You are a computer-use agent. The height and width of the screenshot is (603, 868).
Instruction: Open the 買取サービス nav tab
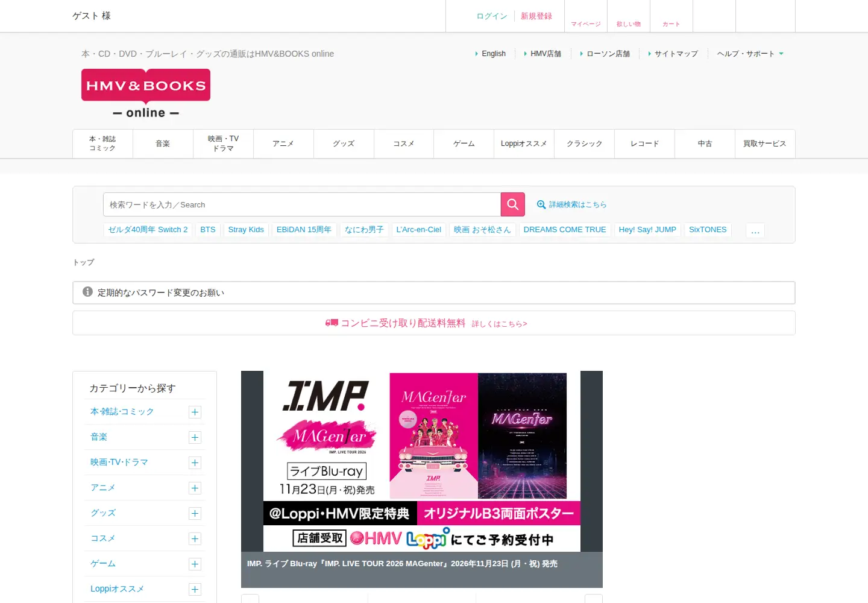click(x=765, y=144)
